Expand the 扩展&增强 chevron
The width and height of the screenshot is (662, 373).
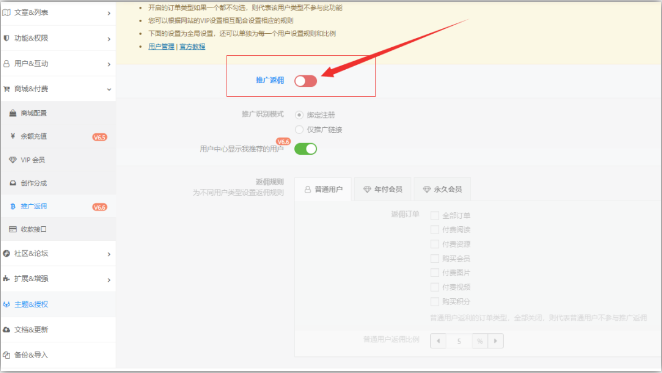click(x=109, y=280)
